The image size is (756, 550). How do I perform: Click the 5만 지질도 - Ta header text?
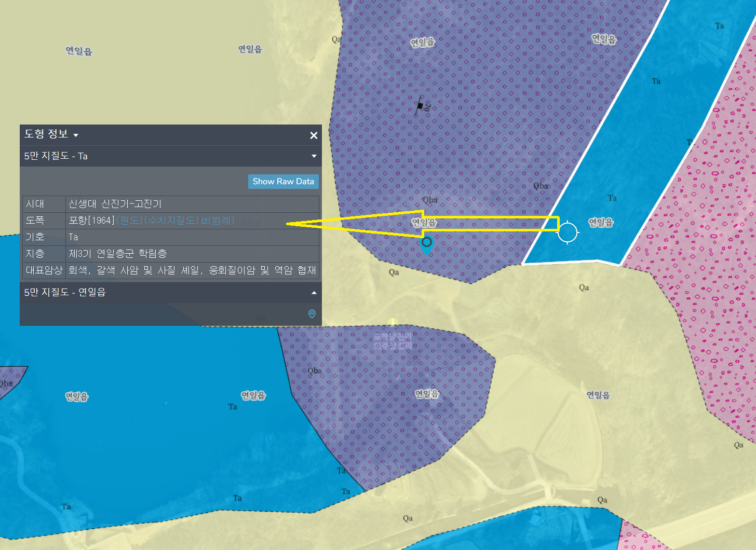[56, 156]
